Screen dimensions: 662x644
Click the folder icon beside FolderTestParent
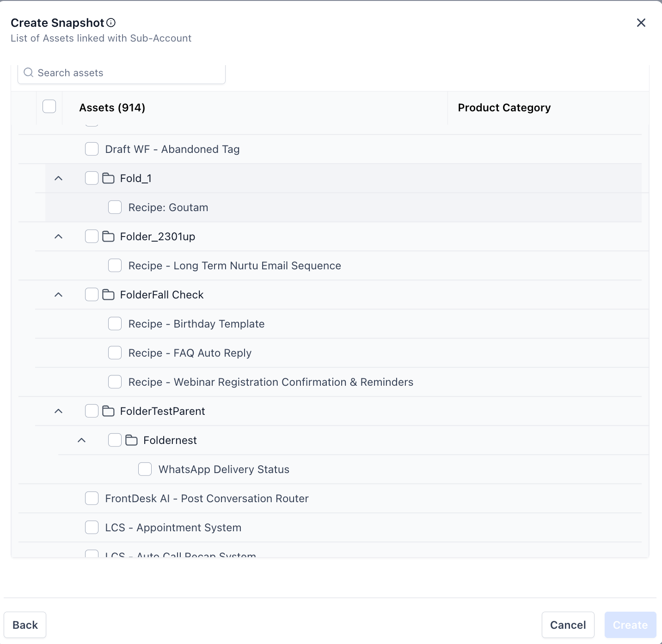109,411
